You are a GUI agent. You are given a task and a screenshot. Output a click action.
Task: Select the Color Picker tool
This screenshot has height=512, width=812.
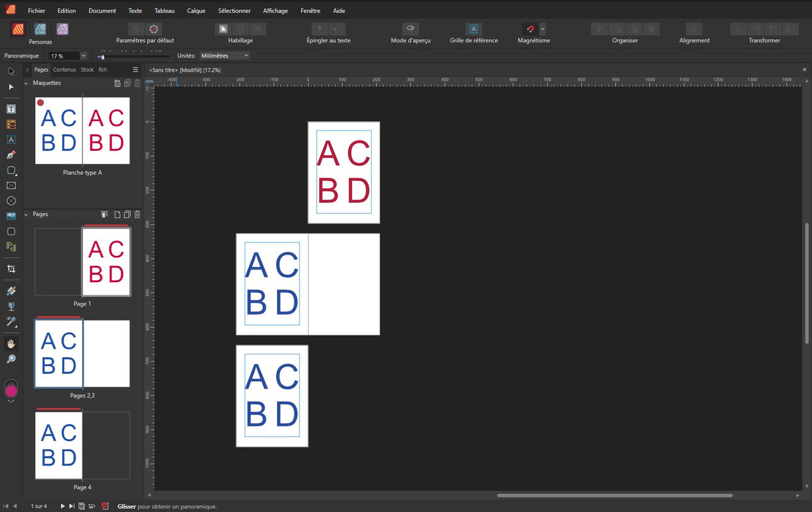(11, 322)
